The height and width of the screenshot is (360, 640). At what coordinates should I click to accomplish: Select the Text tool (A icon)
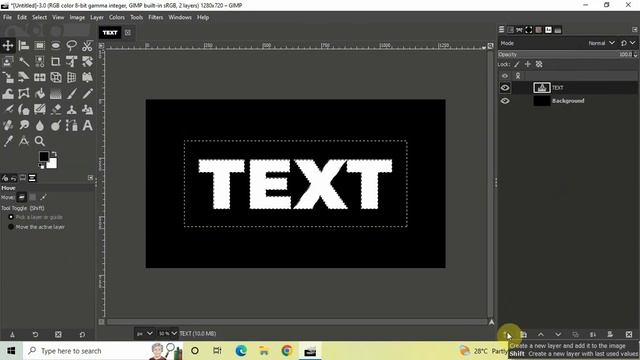87,125
